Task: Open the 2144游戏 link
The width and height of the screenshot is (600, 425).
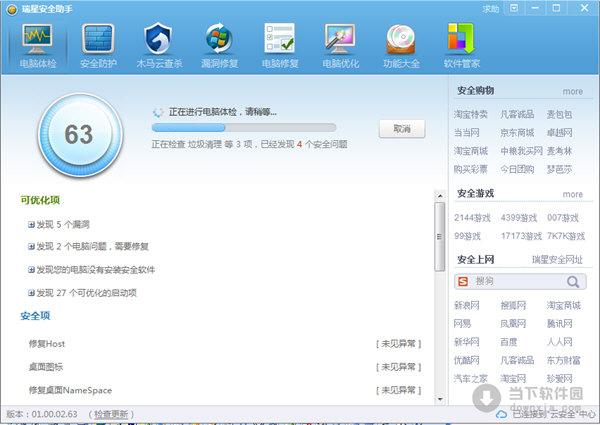Action: 472,218
